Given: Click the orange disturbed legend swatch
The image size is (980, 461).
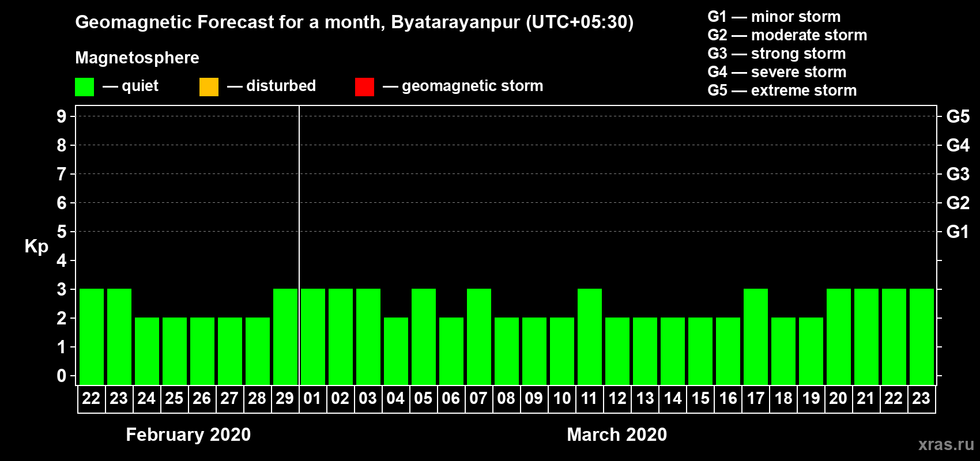Looking at the screenshot, I should (209, 87).
